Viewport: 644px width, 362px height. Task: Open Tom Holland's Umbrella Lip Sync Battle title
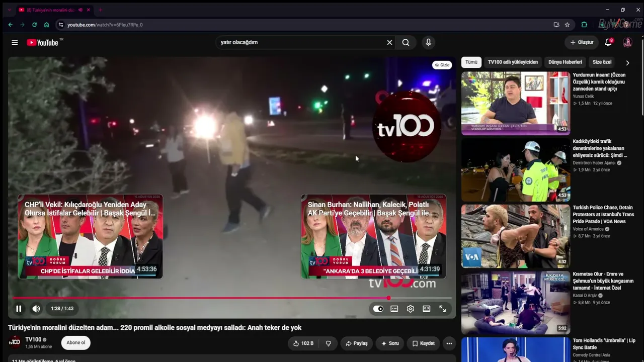[x=604, y=344]
